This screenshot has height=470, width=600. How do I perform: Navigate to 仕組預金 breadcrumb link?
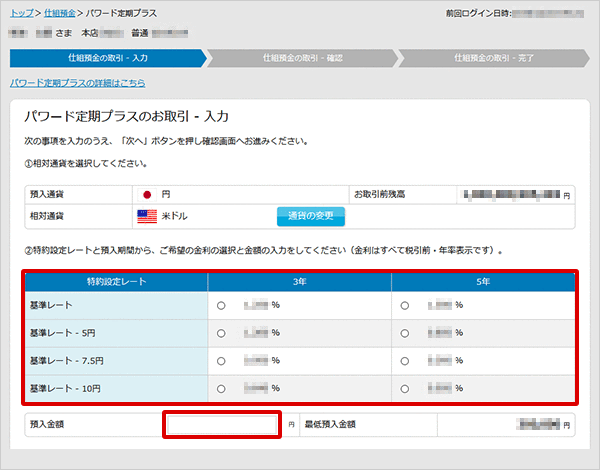pos(56,15)
